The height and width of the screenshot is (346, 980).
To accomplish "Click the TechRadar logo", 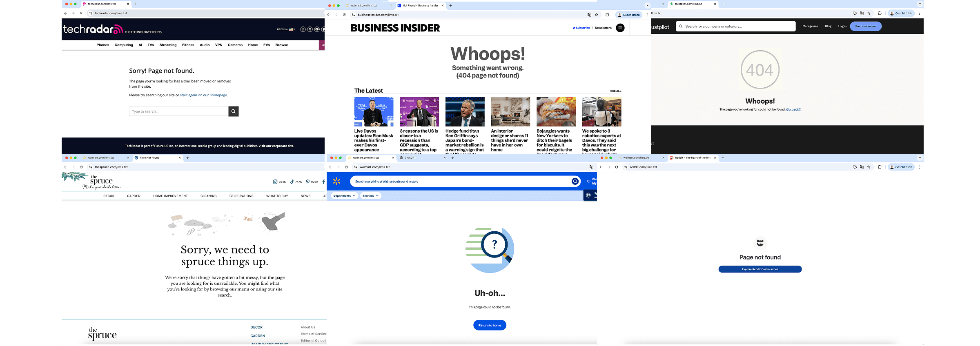I will [x=93, y=29].
